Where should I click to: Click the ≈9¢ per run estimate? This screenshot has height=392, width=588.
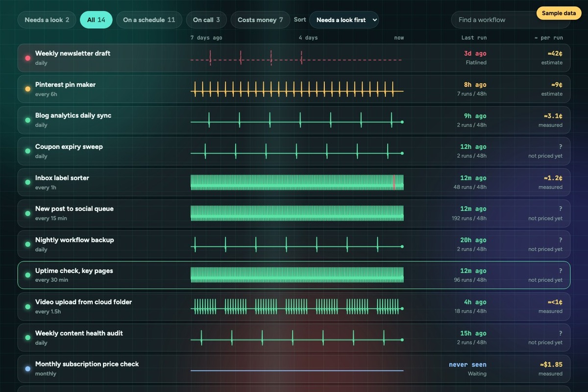(x=557, y=85)
